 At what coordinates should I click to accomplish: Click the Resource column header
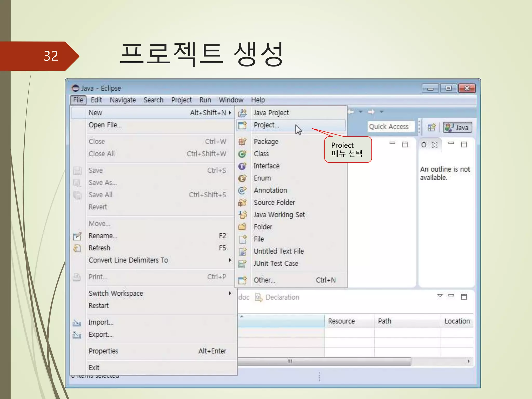click(349, 321)
